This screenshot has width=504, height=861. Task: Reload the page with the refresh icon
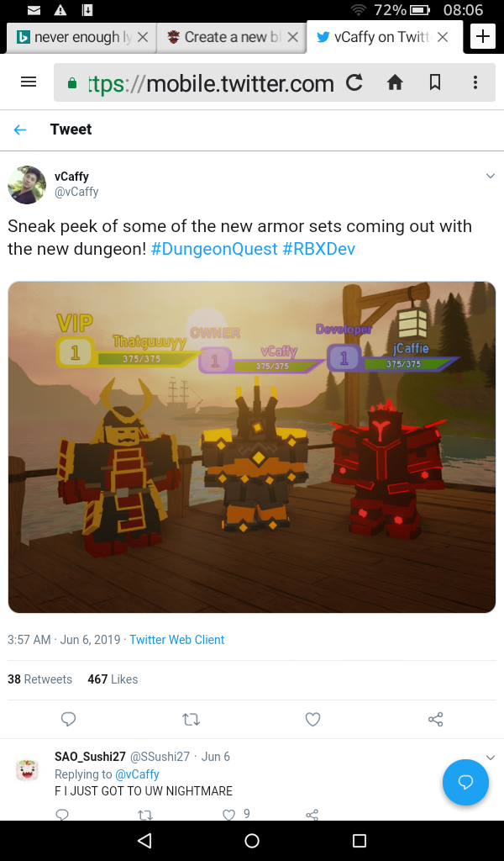354,82
